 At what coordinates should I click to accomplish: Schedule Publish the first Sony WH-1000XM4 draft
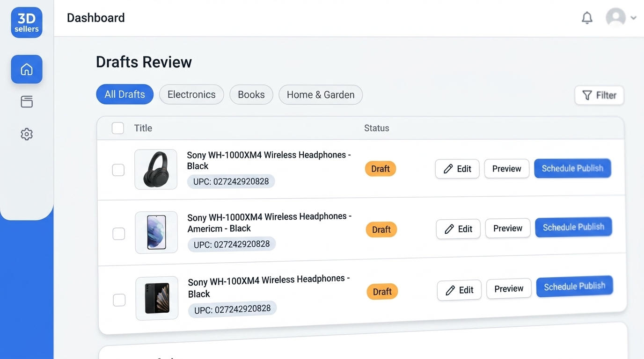pyautogui.click(x=572, y=168)
